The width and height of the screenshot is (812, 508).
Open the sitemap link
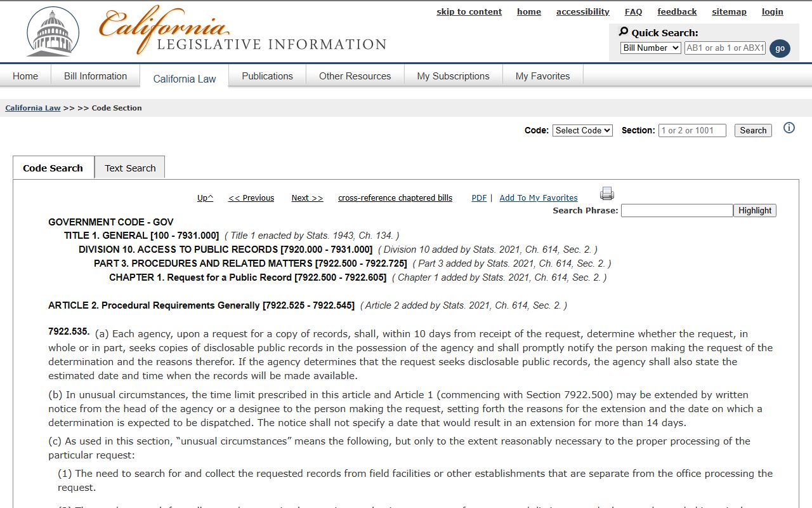click(x=730, y=11)
